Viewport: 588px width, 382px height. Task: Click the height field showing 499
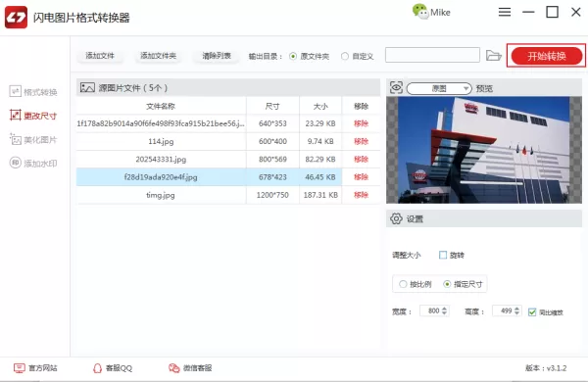503,310
